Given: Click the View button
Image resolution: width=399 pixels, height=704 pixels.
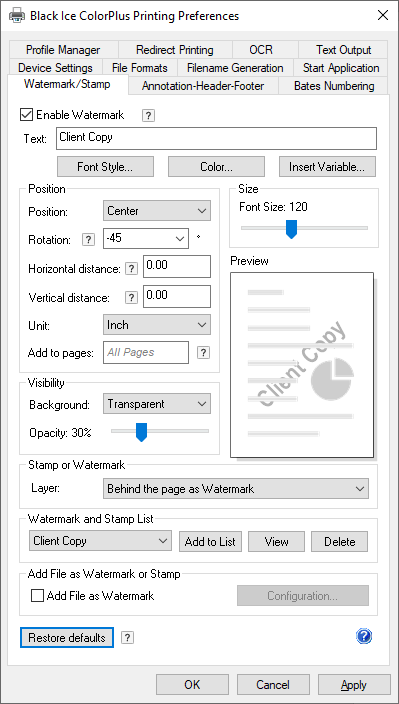Looking at the screenshot, I should click(x=276, y=541).
